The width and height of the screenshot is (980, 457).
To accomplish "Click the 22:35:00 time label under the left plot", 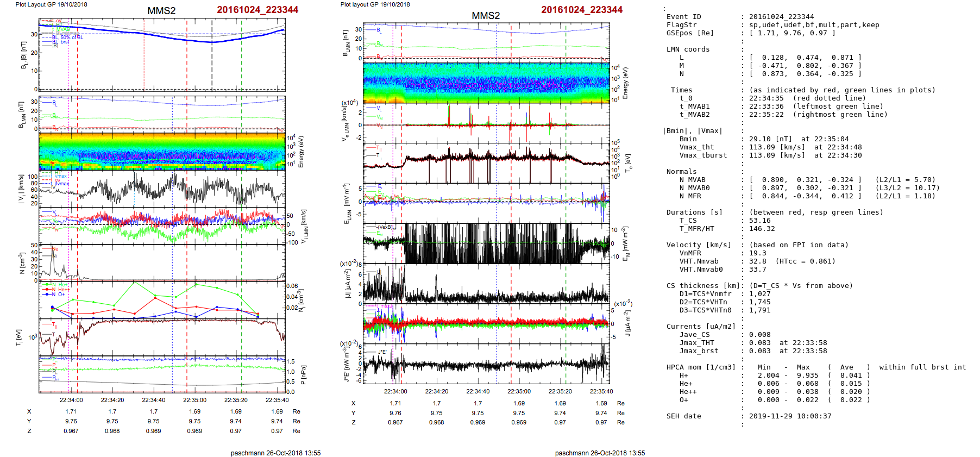I will tap(194, 400).
